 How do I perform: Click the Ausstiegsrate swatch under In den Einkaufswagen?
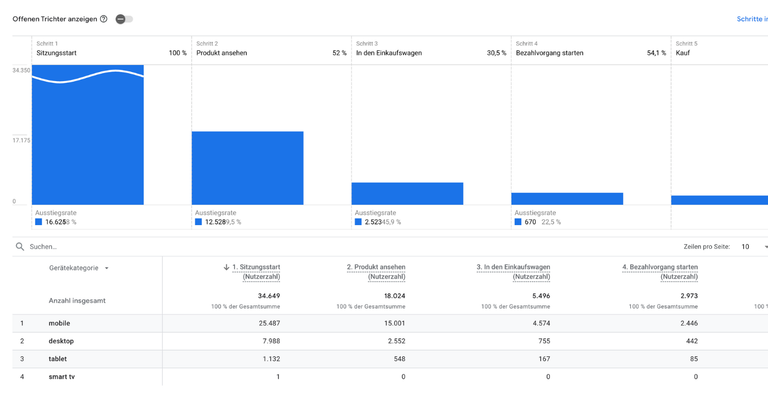(x=358, y=222)
